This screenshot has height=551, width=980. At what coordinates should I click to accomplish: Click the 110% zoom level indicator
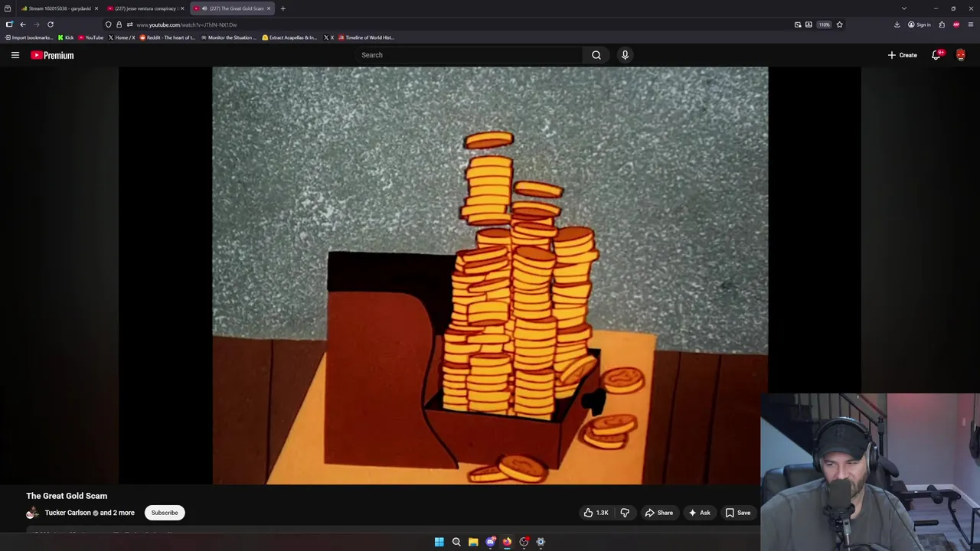pos(824,24)
